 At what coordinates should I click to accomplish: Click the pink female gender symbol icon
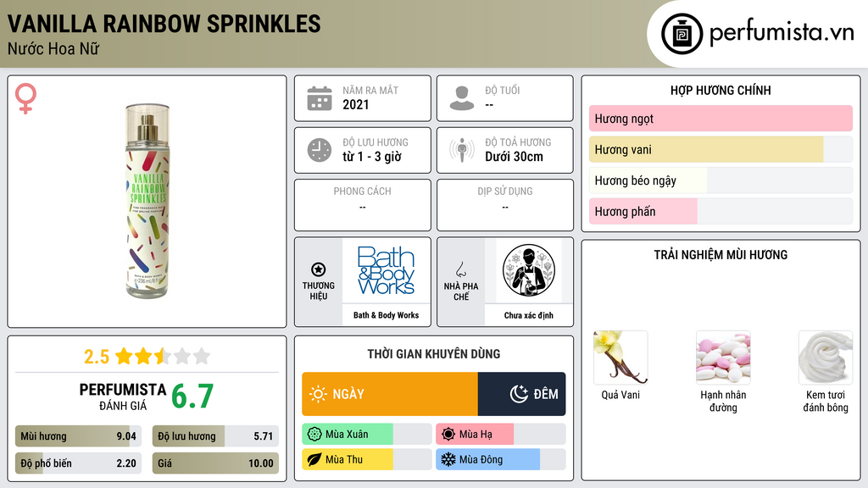[25, 98]
